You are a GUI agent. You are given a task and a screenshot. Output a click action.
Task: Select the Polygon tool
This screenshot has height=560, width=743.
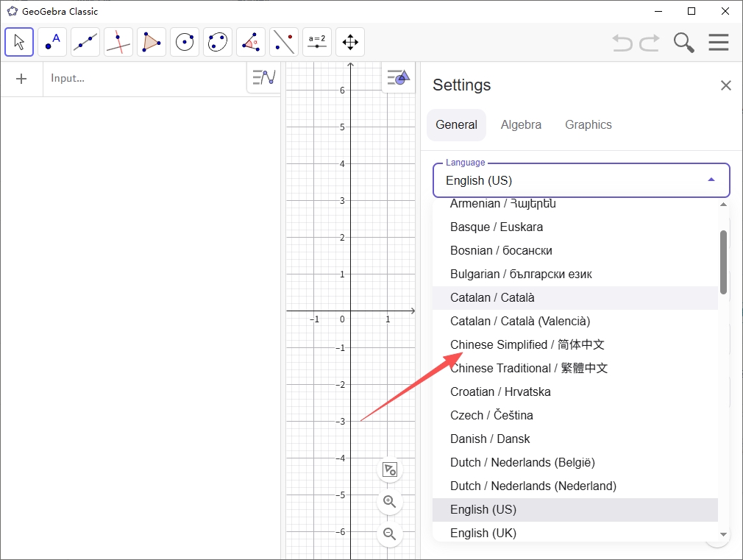(152, 42)
